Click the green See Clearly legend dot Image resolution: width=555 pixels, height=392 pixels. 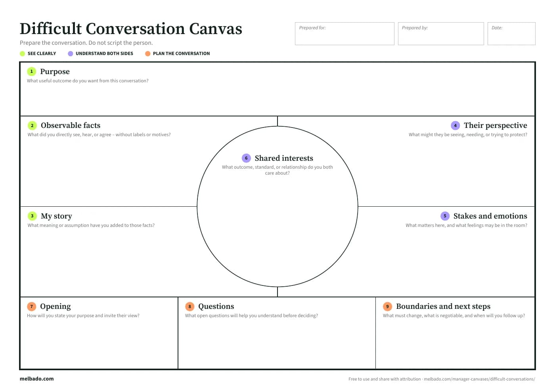coord(22,54)
